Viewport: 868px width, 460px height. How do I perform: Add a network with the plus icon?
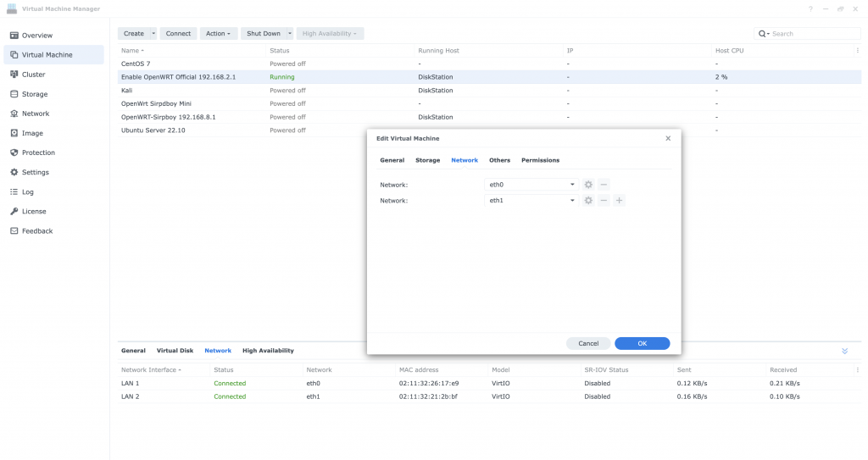pos(619,201)
